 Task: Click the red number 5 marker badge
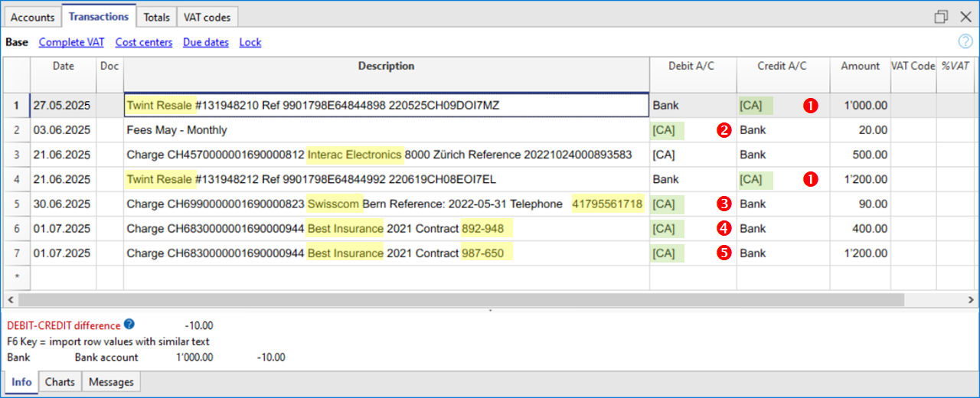(x=723, y=253)
